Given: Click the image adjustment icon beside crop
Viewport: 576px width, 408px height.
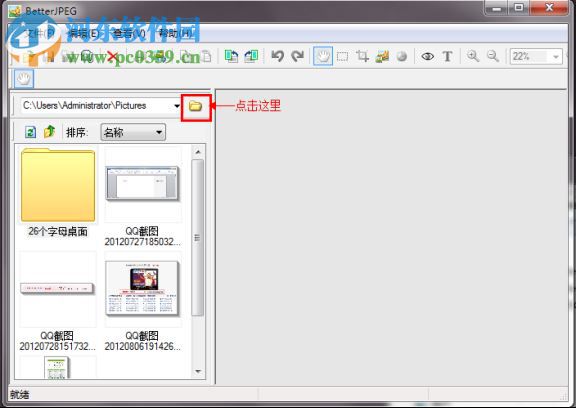Looking at the screenshot, I should [x=382, y=57].
